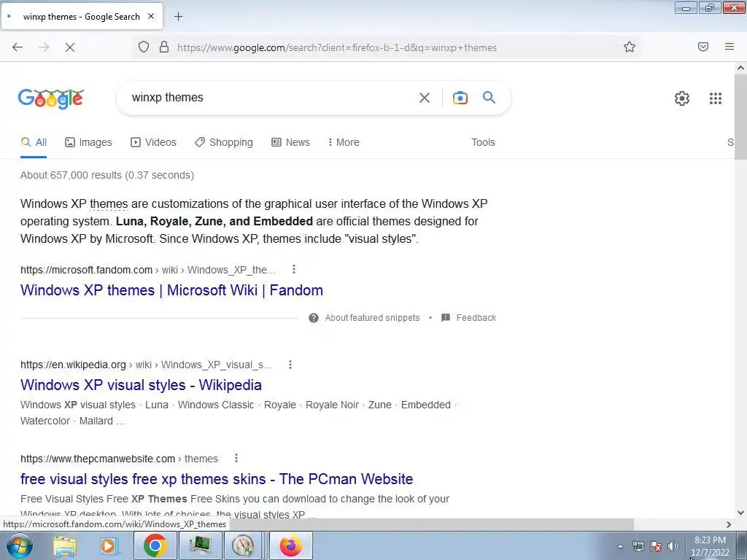Click the taskbar clock 8:23 PM
Viewport: 747px width, 560px height.
tap(710, 540)
